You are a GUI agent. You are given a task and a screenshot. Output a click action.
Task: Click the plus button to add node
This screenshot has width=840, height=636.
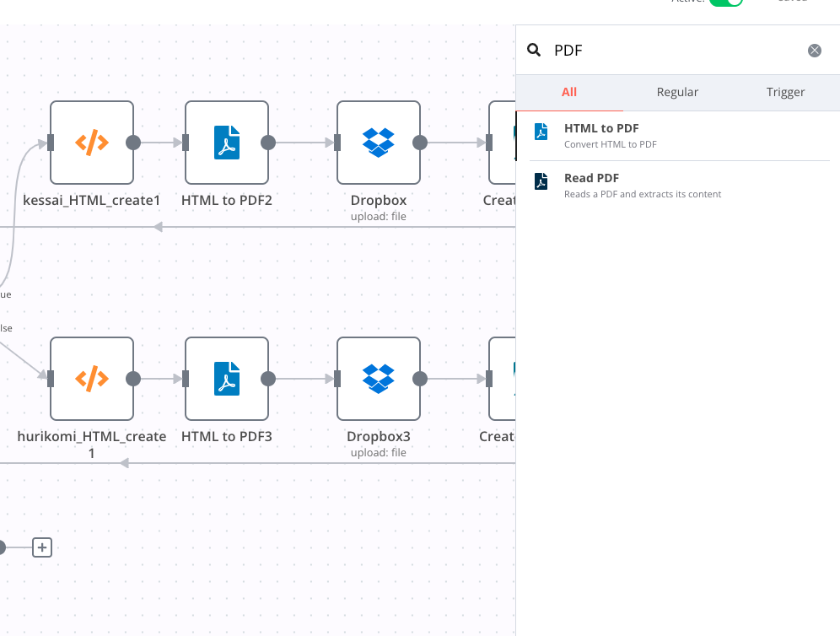(x=42, y=547)
